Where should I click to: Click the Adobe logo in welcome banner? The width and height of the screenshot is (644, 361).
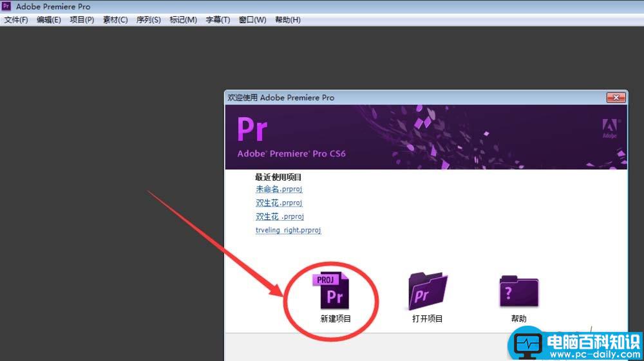(610, 128)
